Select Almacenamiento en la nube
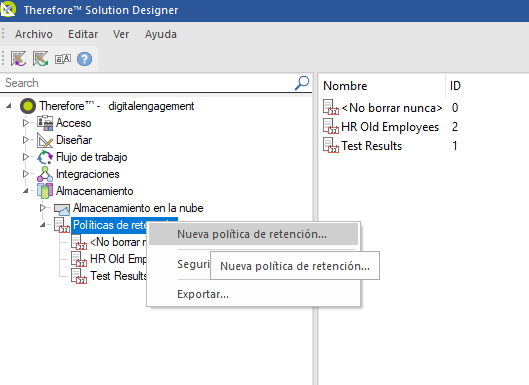Image resolution: width=529 pixels, height=385 pixels. click(138, 208)
